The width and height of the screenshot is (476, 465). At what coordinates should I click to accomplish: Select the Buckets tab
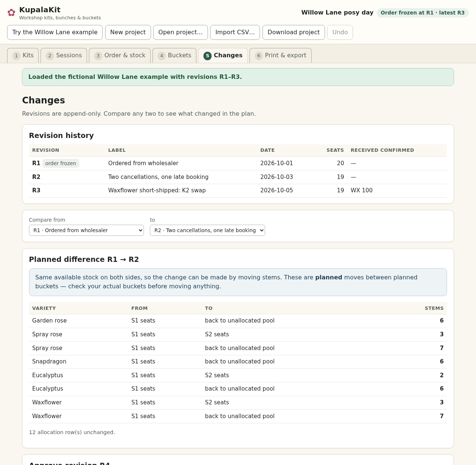click(x=174, y=55)
